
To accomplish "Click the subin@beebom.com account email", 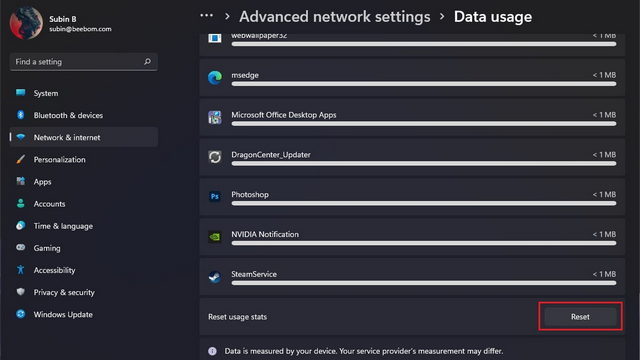I will tap(80, 29).
